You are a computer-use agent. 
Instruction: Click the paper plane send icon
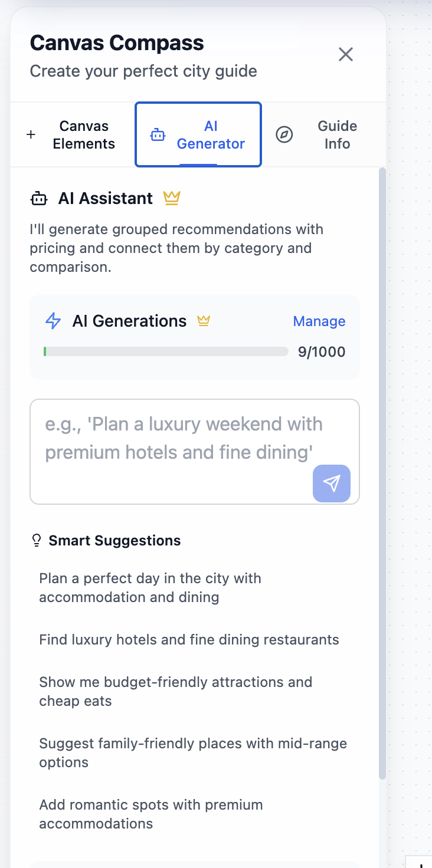[332, 484]
